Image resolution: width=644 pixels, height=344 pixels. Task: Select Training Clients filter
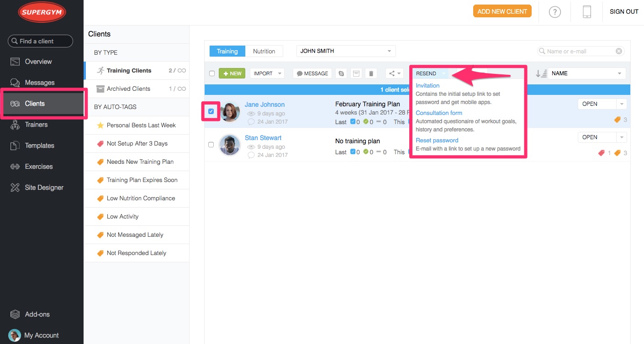point(137,71)
